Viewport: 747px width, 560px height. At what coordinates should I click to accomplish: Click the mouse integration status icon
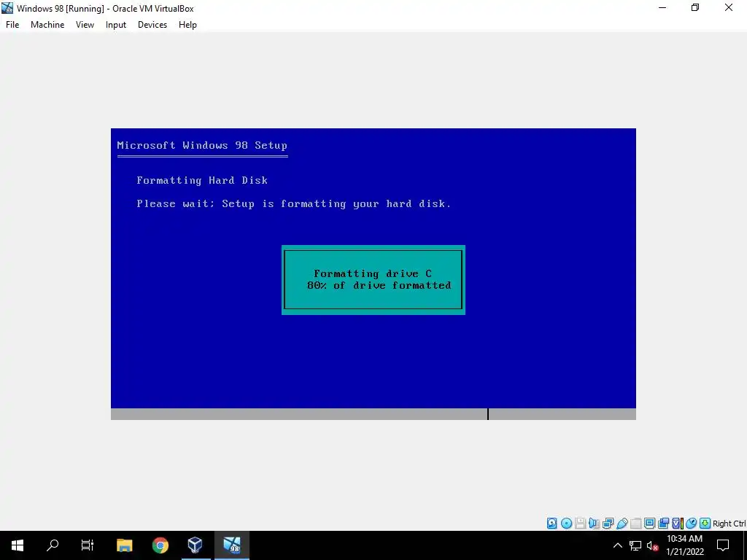(692, 524)
